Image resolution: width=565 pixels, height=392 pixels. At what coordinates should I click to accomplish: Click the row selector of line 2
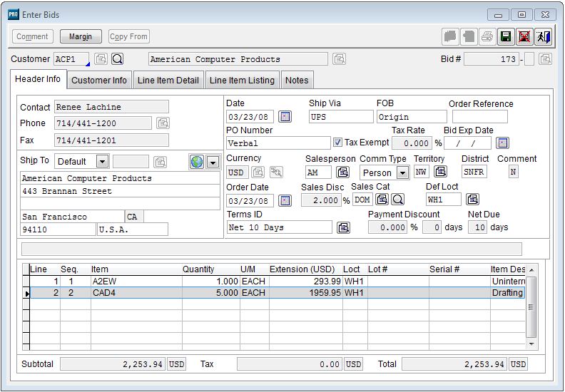point(26,293)
